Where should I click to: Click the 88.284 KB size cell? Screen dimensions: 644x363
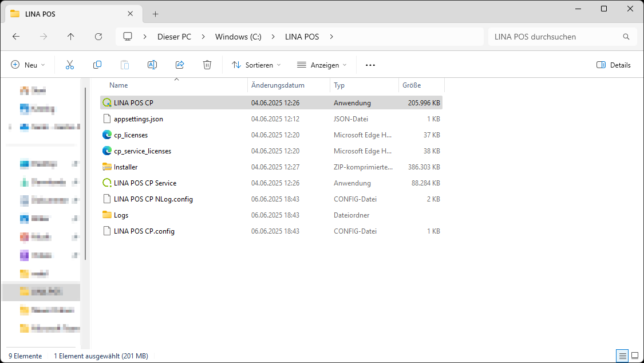click(425, 183)
